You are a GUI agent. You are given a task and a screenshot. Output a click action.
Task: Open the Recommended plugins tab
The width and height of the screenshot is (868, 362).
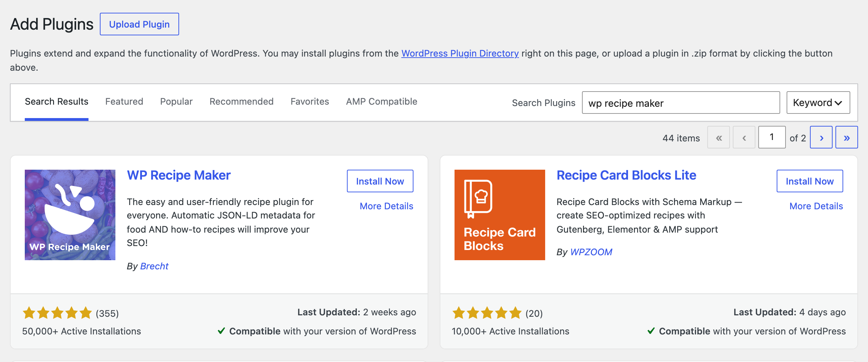click(x=241, y=101)
